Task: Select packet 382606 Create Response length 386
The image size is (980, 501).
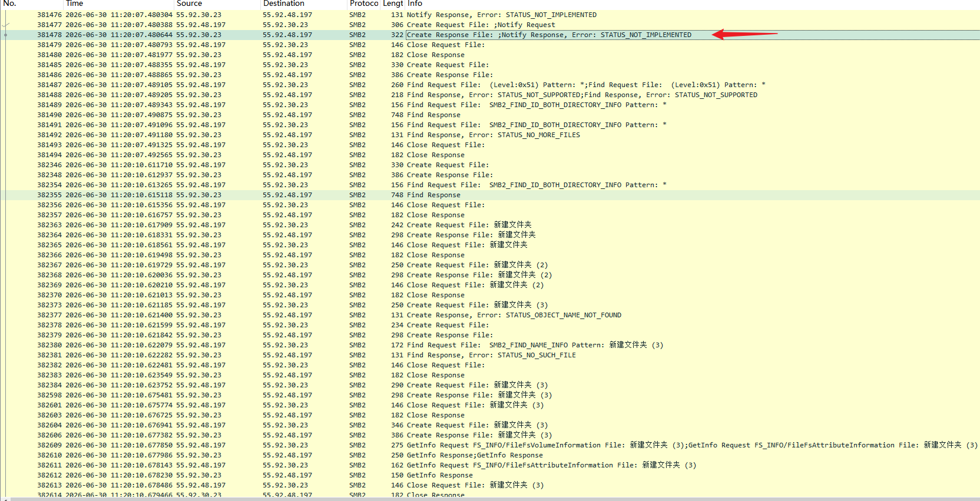Action: pyautogui.click(x=490, y=435)
